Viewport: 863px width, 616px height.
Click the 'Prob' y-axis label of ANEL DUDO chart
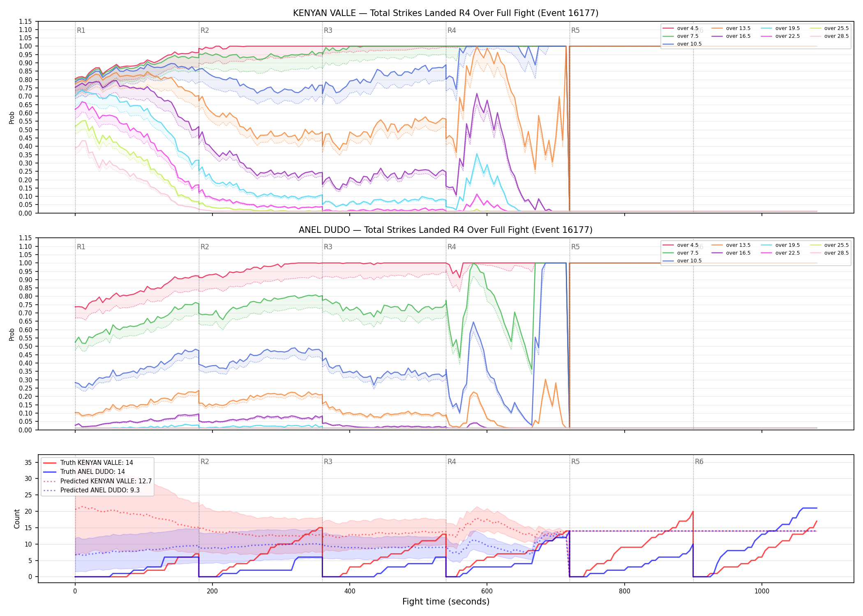[x=12, y=334]
